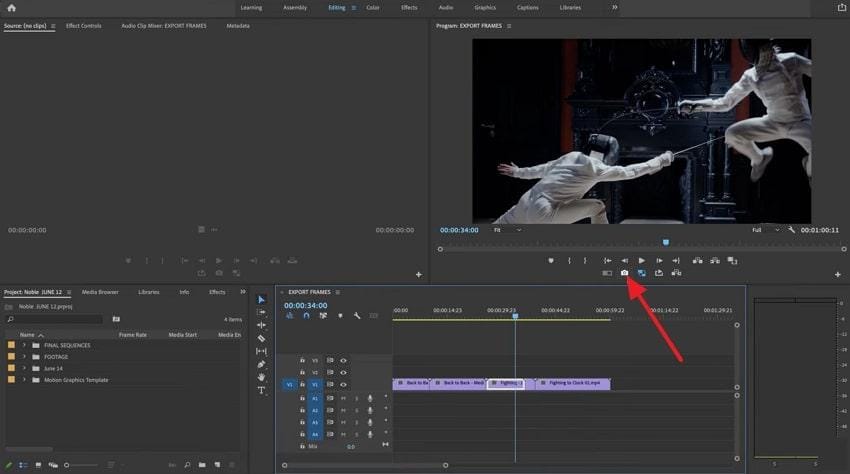Open Editing workspace menu icon
Screen dimensions: 850x474
[354, 8]
